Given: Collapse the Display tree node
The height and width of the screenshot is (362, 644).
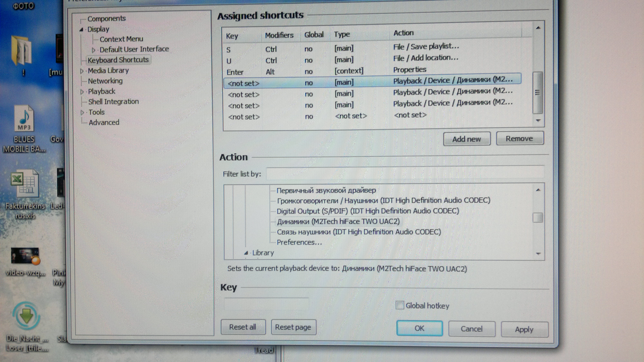Looking at the screenshot, I should coord(81,29).
